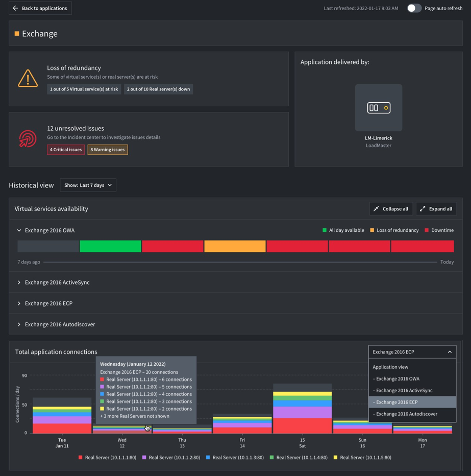Select Exchange 2016 Autodiscover in dropdown list
The height and width of the screenshot is (476, 471).
click(x=412, y=414)
